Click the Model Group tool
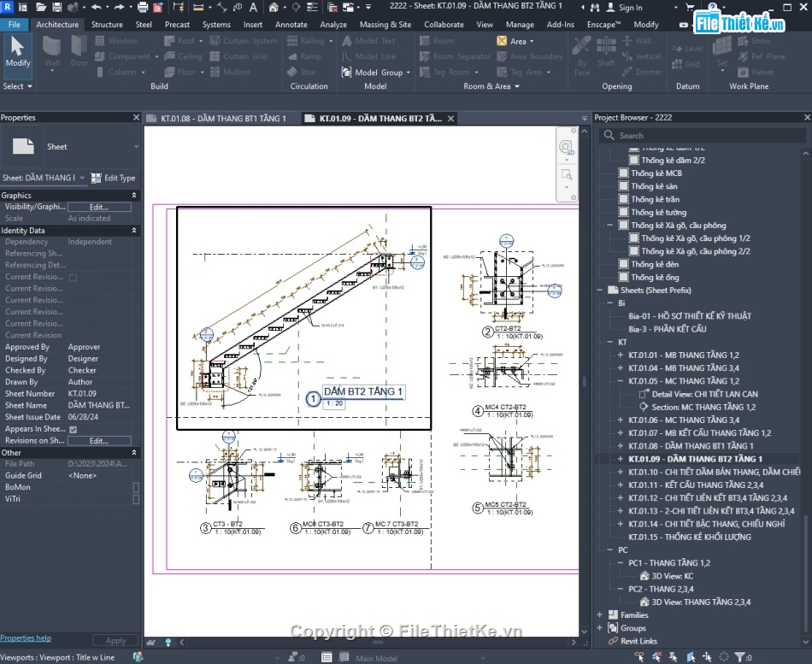This screenshot has height=664, width=812. [375, 73]
